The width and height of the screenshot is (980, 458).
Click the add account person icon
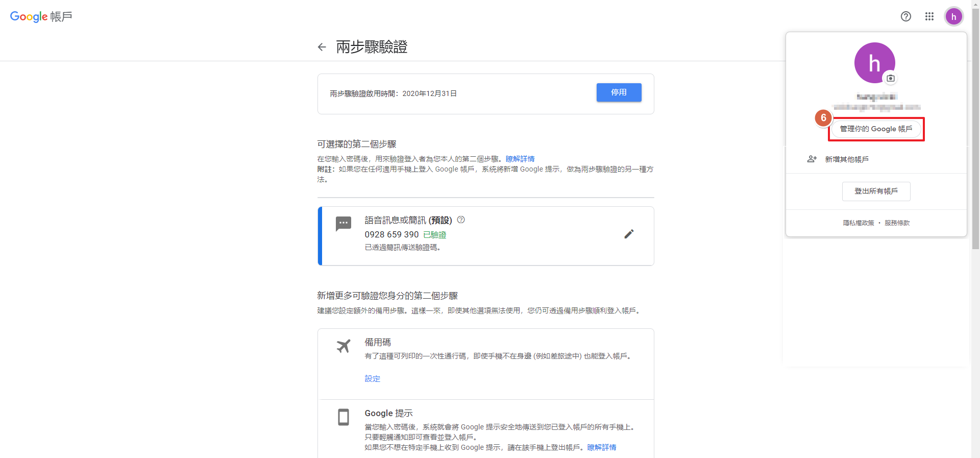click(812, 159)
